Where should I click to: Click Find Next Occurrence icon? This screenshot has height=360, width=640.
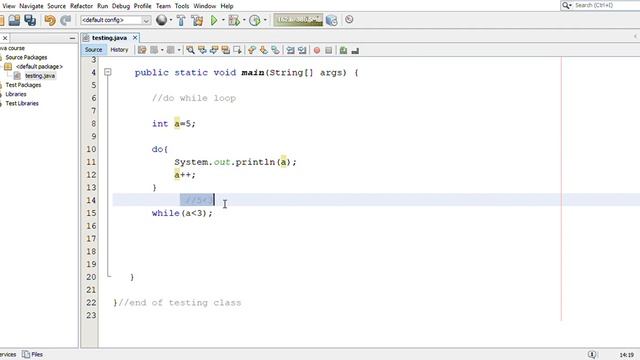(214, 50)
